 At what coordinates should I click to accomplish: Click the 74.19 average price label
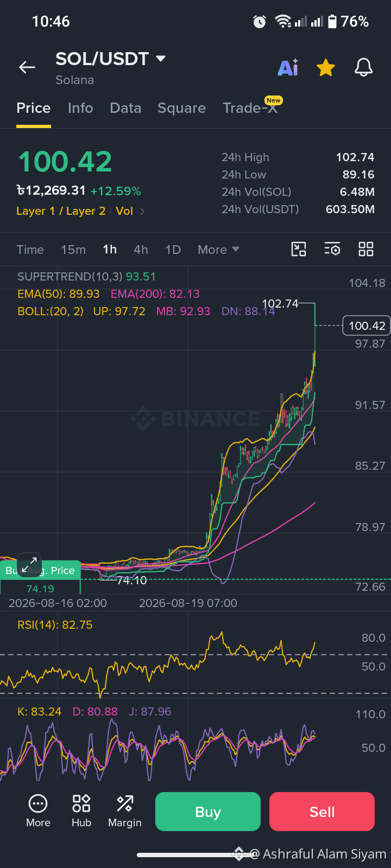40,589
